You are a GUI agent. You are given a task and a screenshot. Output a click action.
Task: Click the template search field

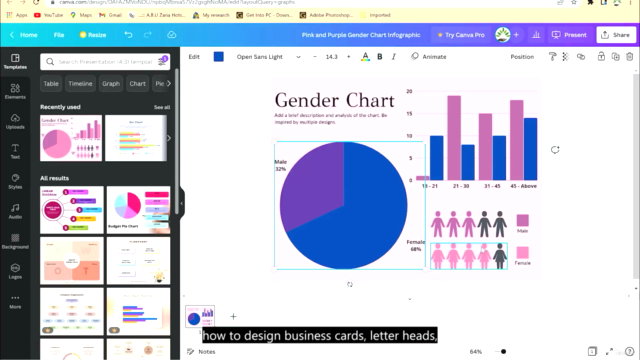point(105,62)
